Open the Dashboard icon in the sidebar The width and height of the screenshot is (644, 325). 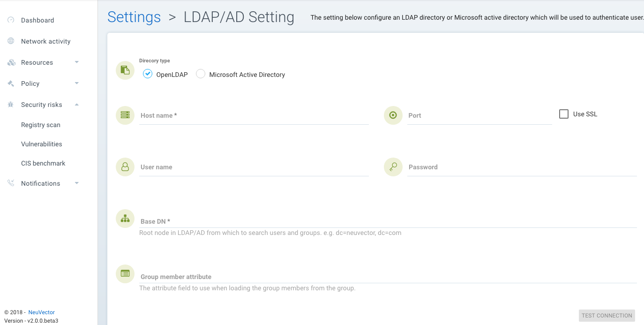point(10,20)
